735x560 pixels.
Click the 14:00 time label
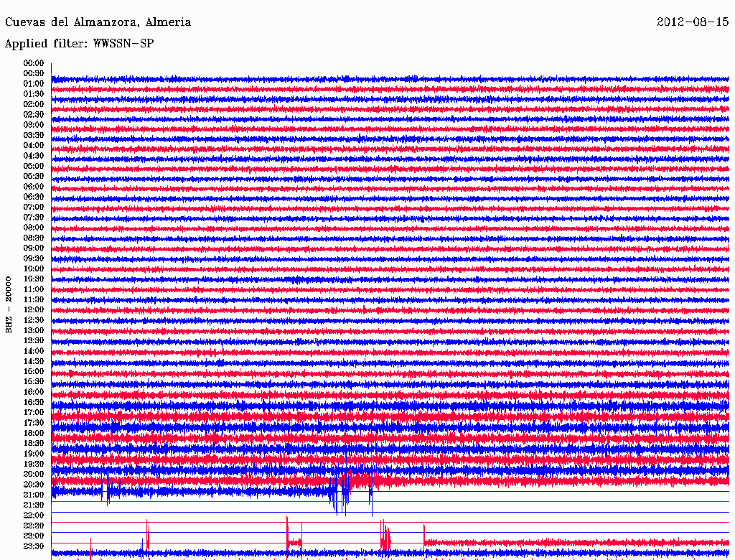point(34,351)
